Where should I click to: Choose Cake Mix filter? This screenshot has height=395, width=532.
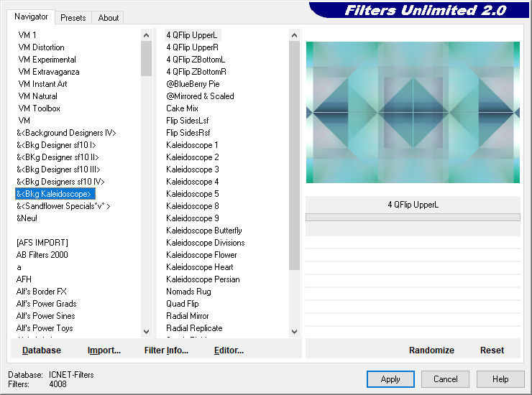[182, 108]
